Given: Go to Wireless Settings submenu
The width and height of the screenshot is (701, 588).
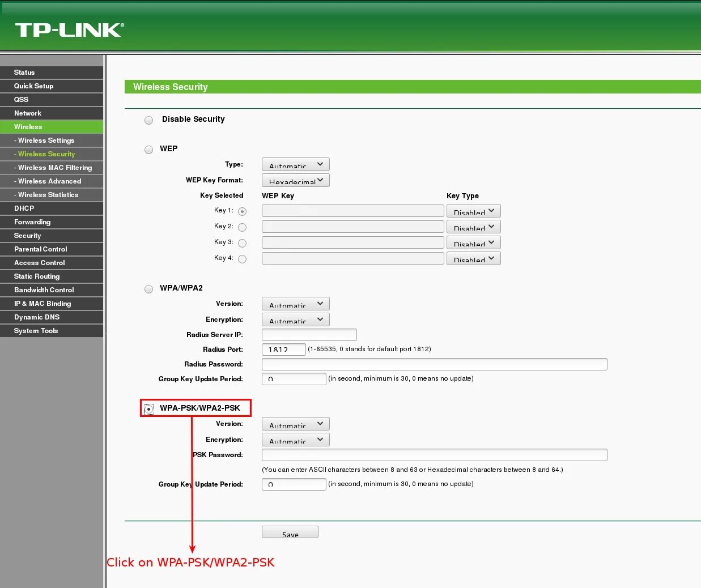Looking at the screenshot, I should (x=52, y=140).
